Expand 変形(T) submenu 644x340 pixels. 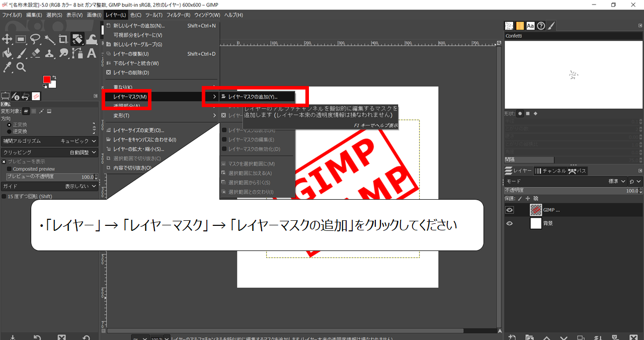point(161,116)
